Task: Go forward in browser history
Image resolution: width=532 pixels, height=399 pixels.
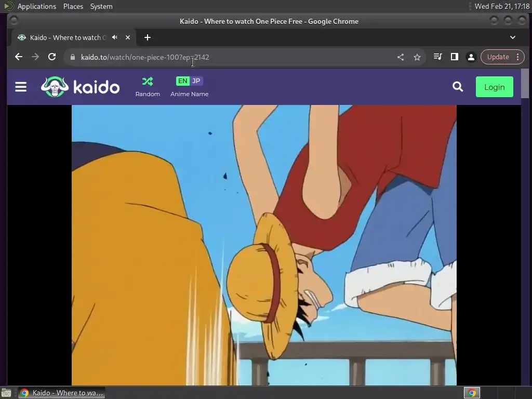Action: 35,57
